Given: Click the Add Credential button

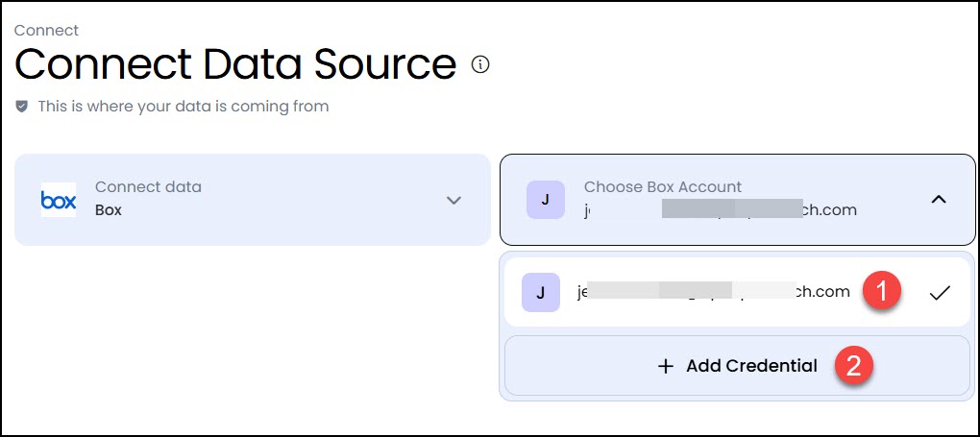Looking at the screenshot, I should (x=738, y=366).
